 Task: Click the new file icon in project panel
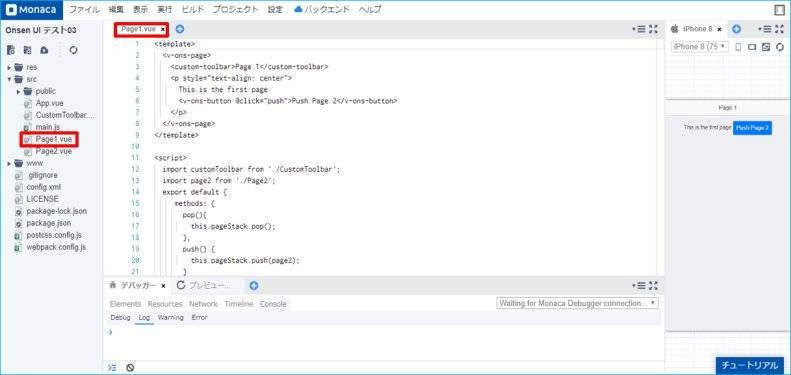click(x=11, y=50)
